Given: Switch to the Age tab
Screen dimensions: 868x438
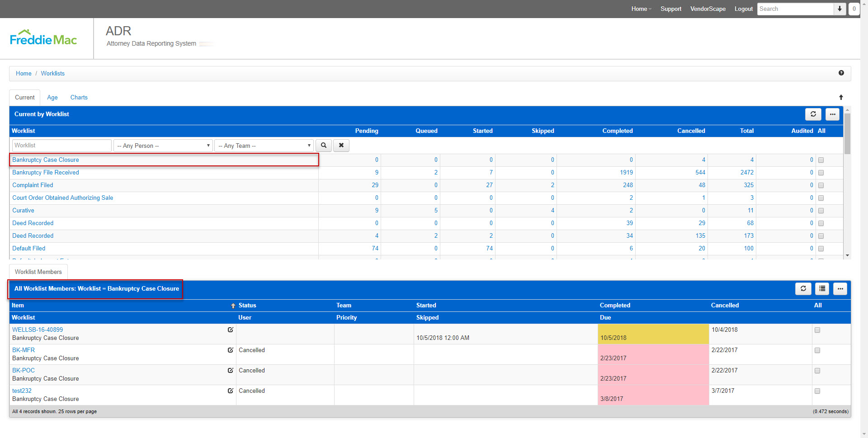Looking at the screenshot, I should (52, 97).
